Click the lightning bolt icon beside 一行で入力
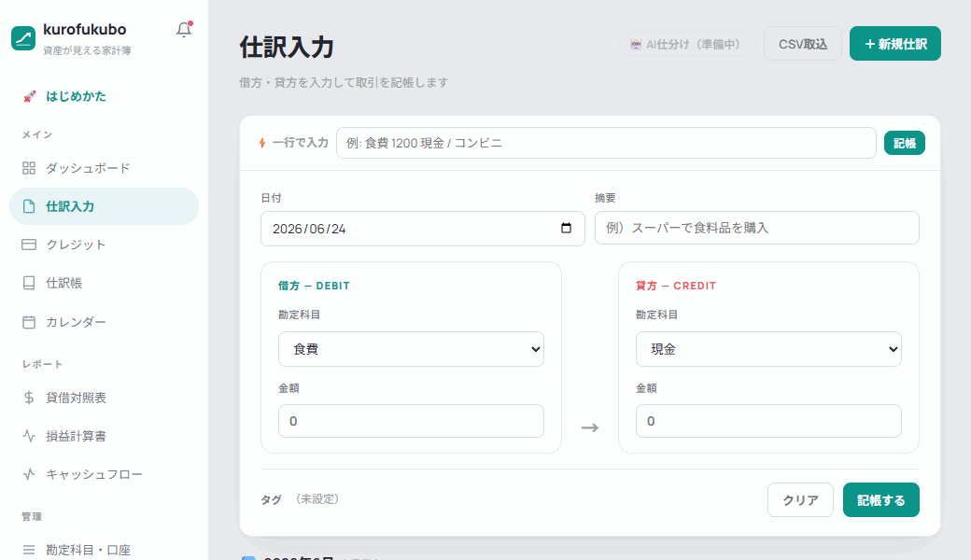This screenshot has height=560, width=971. (262, 143)
